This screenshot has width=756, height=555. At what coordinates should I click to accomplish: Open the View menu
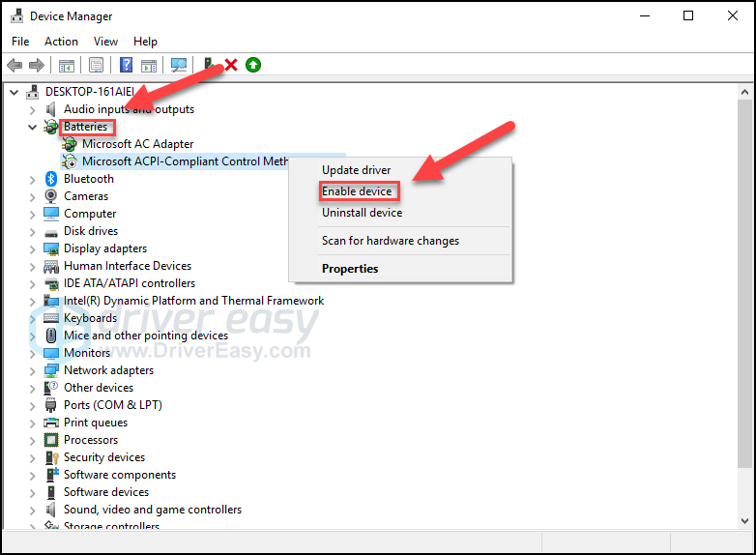pyautogui.click(x=105, y=42)
